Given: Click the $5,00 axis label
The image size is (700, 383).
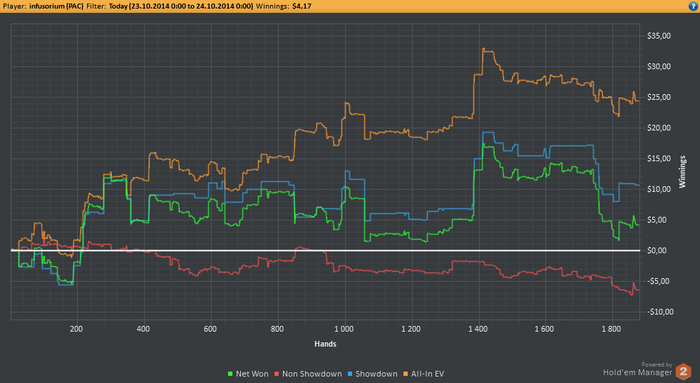Looking at the screenshot, I should point(657,220).
